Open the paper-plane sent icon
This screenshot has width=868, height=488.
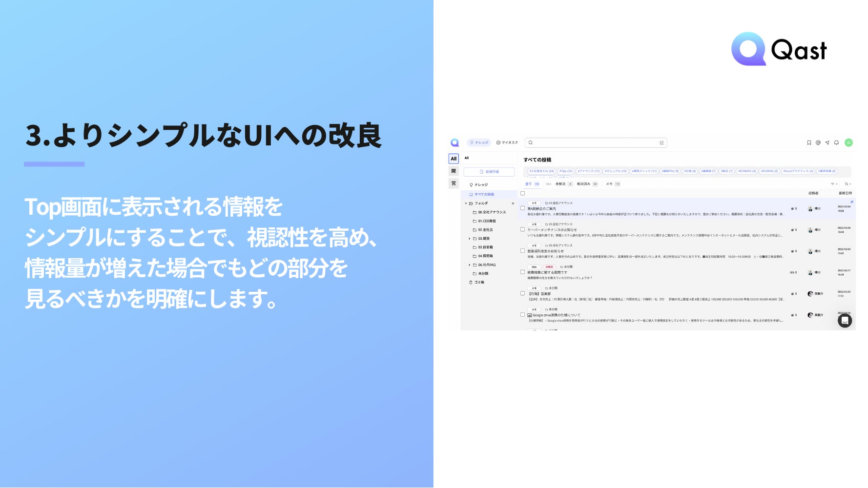(827, 143)
